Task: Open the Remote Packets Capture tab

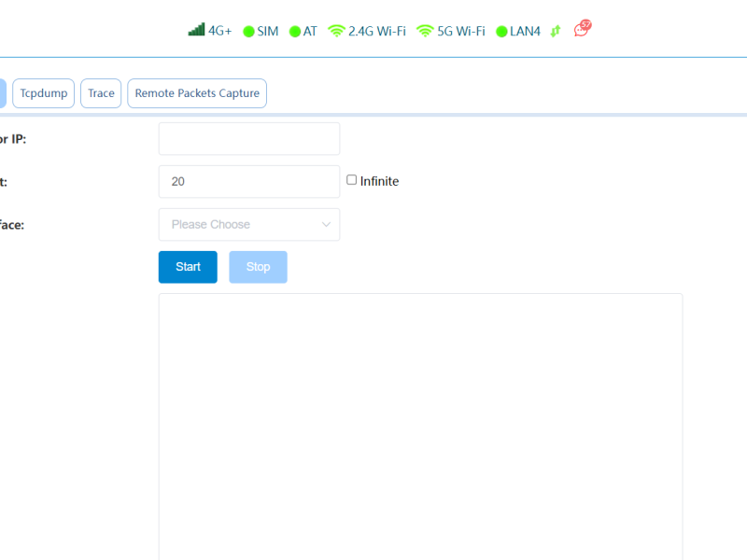Action: click(197, 93)
